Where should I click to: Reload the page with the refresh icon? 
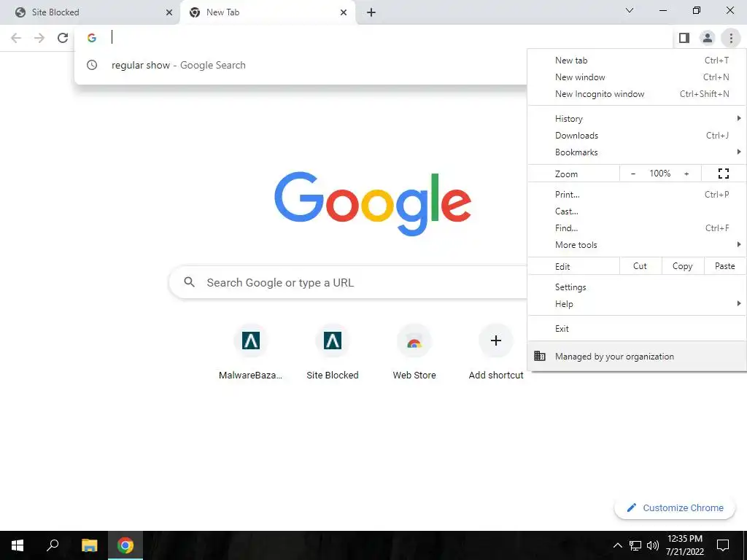(x=63, y=38)
